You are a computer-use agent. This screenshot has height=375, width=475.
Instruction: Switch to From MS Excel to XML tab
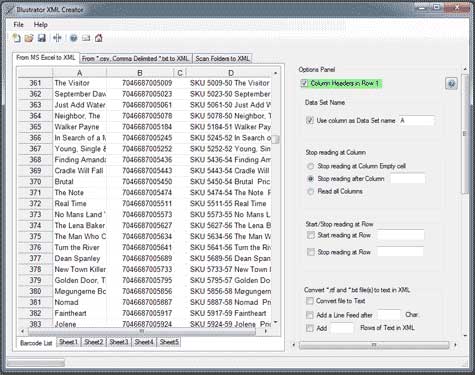46,58
